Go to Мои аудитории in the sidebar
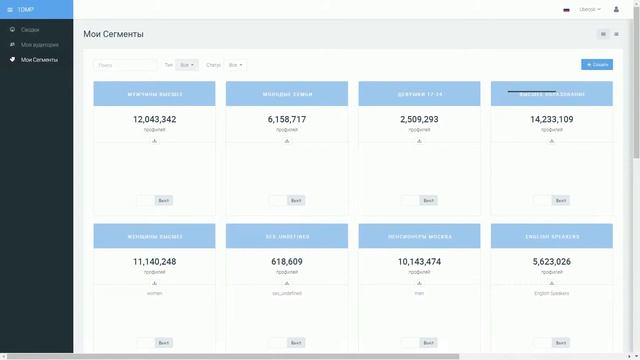 pos(40,45)
